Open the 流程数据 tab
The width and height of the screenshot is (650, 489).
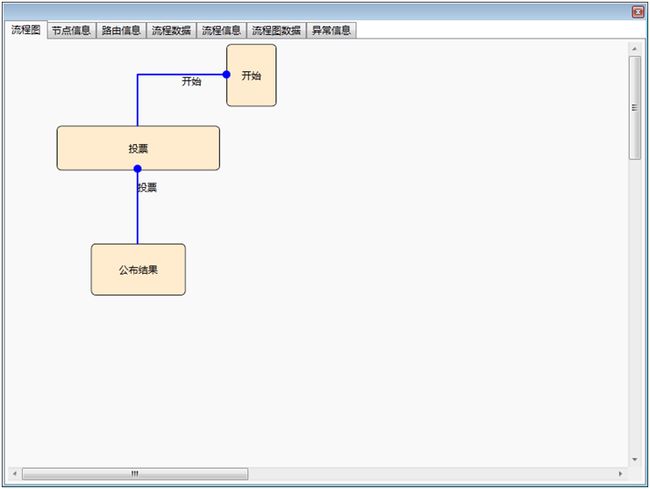tap(171, 30)
